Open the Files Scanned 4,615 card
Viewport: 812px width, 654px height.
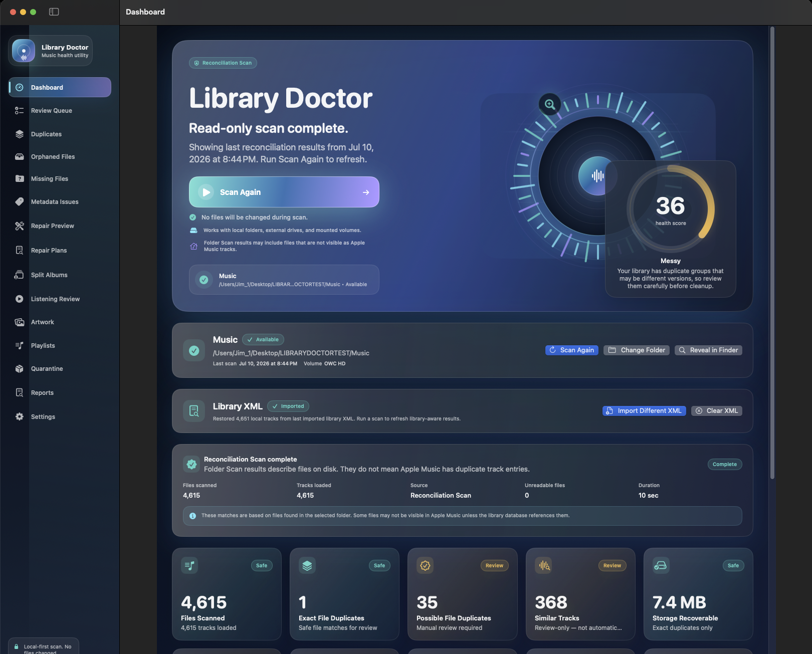(227, 594)
